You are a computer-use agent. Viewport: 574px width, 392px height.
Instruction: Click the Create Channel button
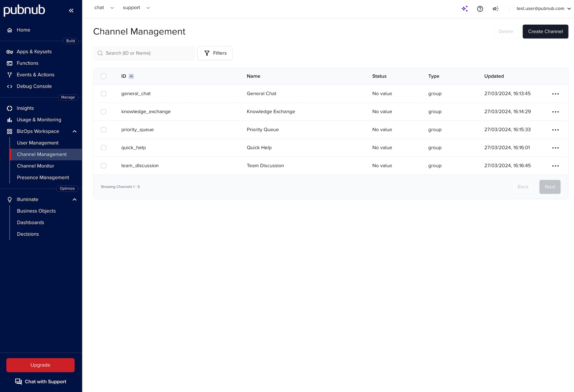(545, 31)
